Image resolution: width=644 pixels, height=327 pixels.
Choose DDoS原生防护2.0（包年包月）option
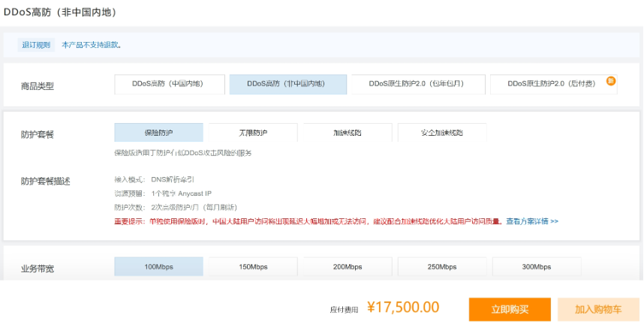coord(418,84)
